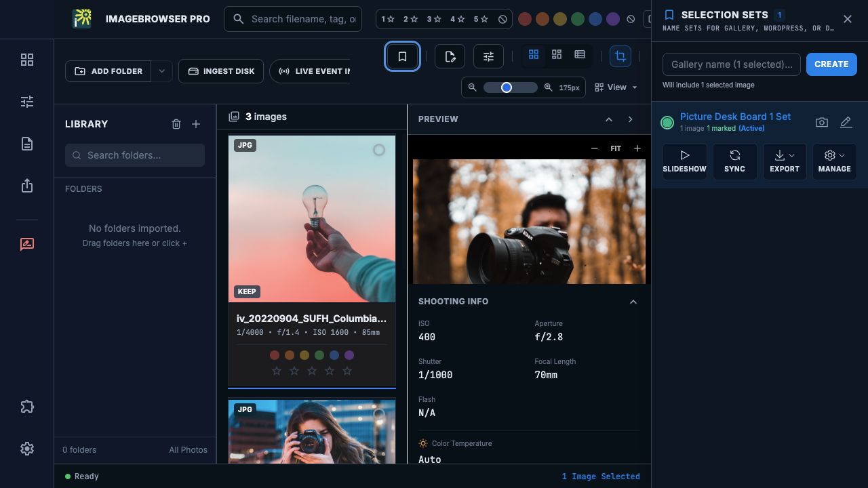Open the annotation icon in left sidebar

27,244
